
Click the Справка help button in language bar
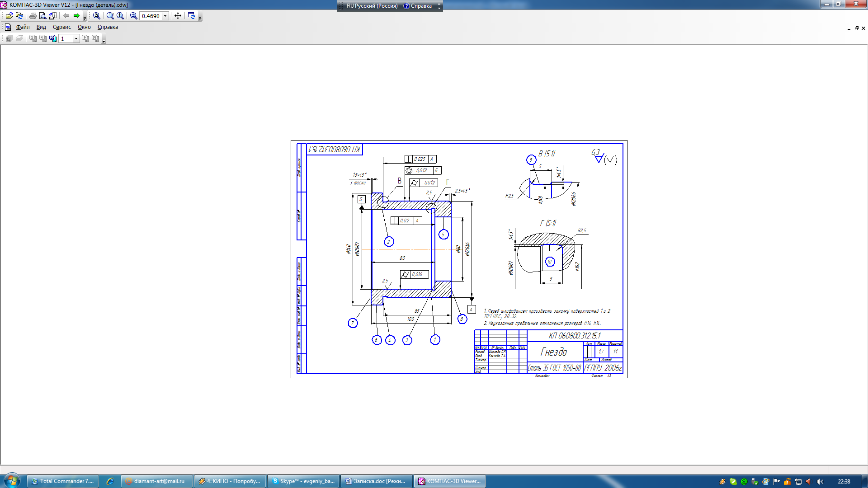coord(417,6)
